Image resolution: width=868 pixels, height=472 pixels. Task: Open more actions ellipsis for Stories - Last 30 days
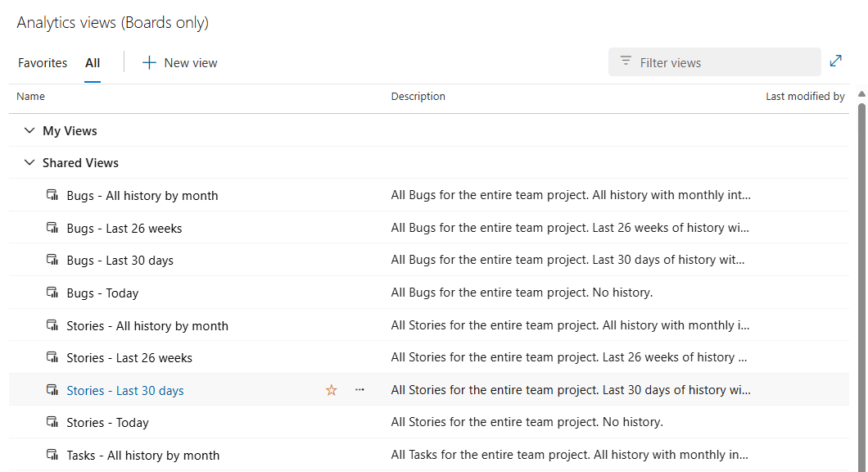point(359,389)
